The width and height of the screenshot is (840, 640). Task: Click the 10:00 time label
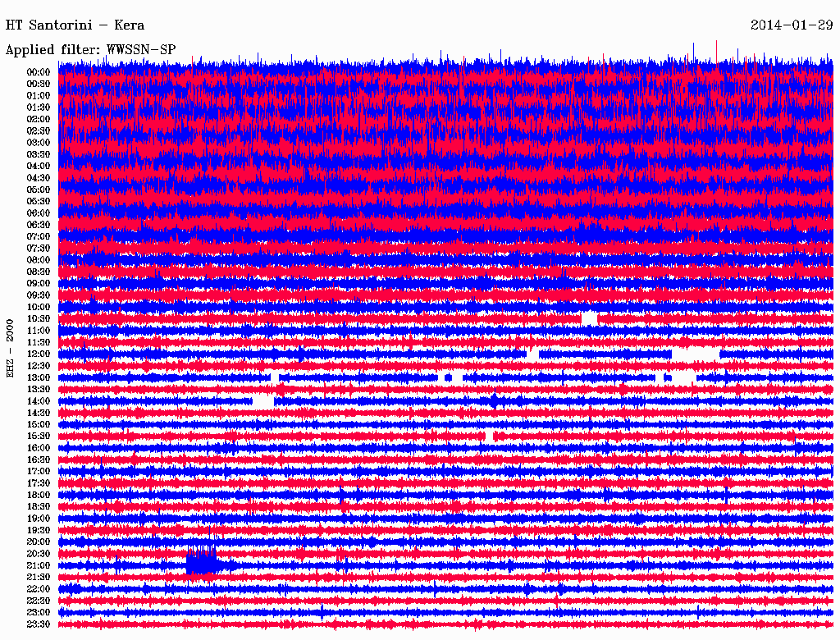click(39, 307)
